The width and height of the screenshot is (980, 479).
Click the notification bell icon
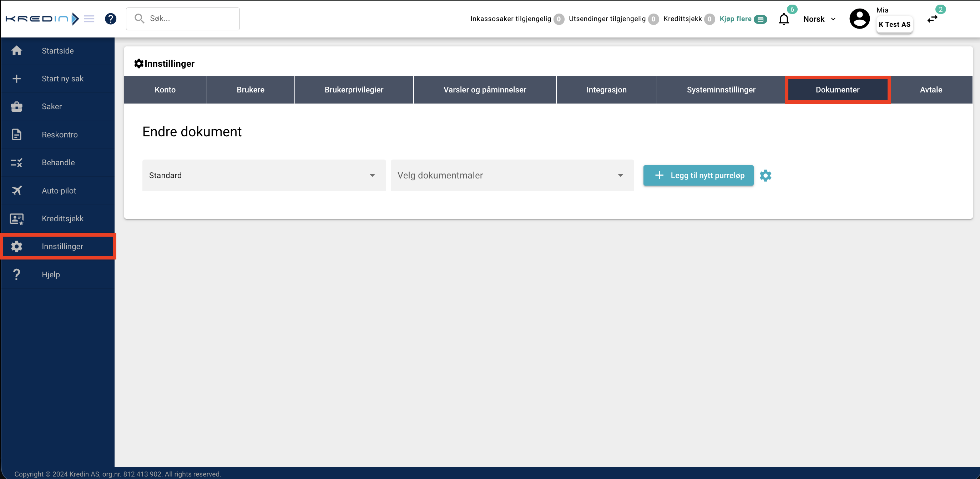(x=784, y=19)
